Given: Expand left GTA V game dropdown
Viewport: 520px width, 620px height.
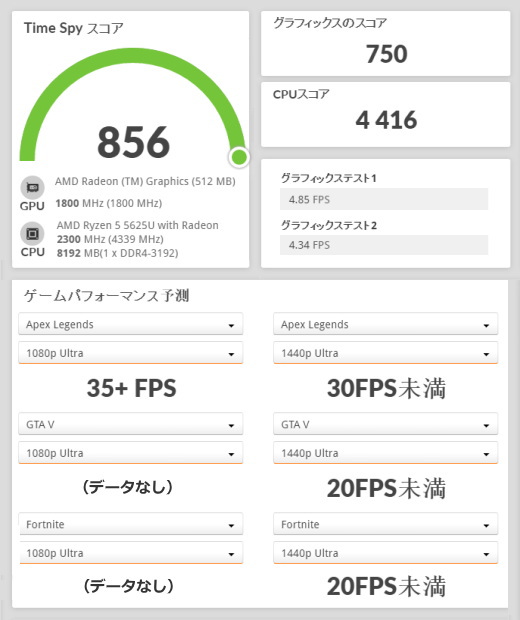Looking at the screenshot, I should coord(130,424).
